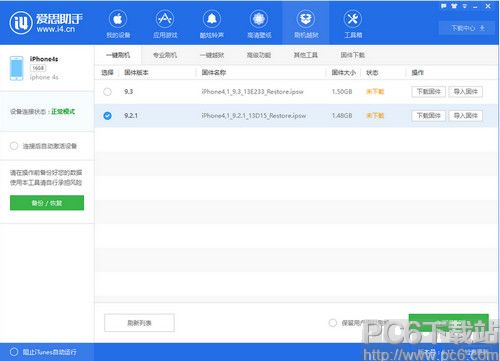Switch to the 高级功能 tab
500x361 pixels.
coord(259,55)
